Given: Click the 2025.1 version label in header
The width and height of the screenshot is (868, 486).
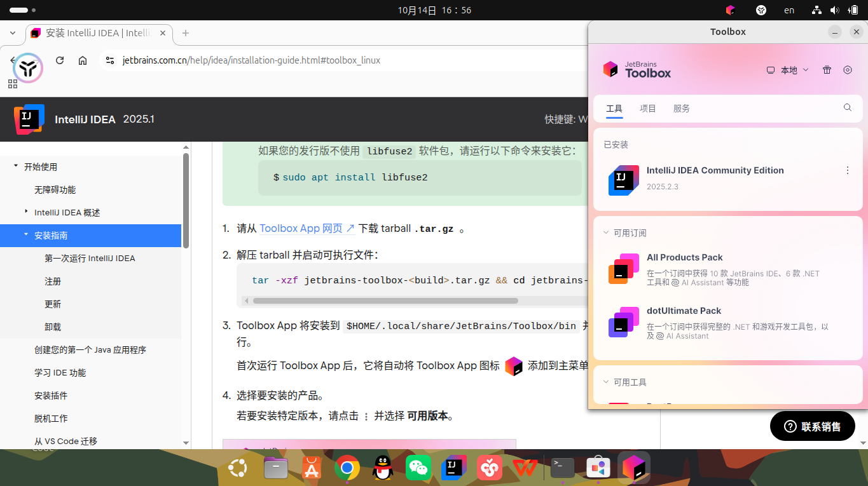Looking at the screenshot, I should tap(139, 119).
